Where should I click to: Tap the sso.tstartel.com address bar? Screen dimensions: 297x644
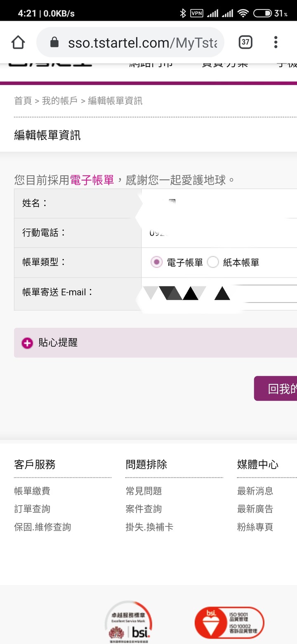tap(130, 42)
